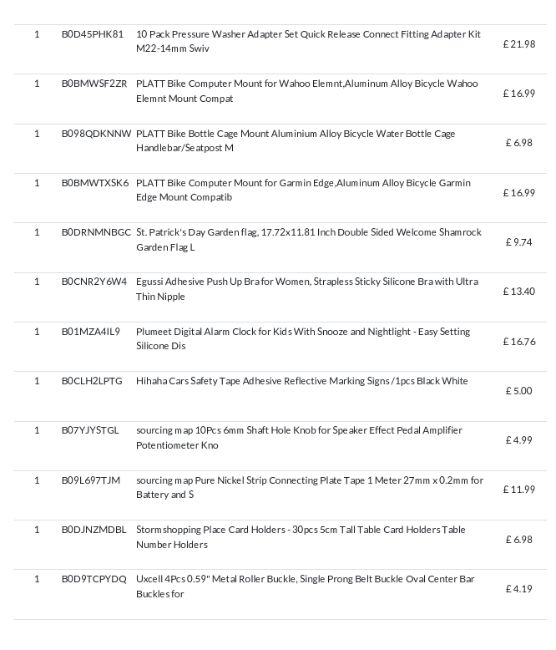Open the Pressure Washer Adapter Set description
This screenshot has height=650, width=556.
coord(308,41)
